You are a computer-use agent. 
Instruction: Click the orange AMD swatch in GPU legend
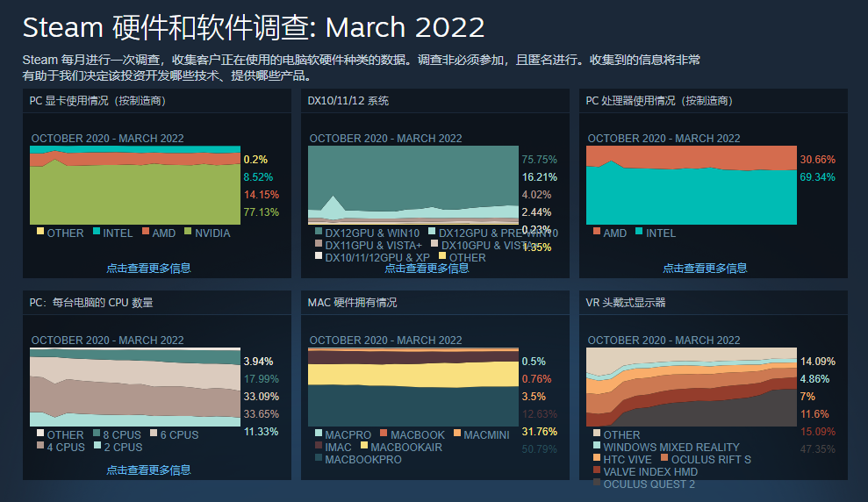146,232
